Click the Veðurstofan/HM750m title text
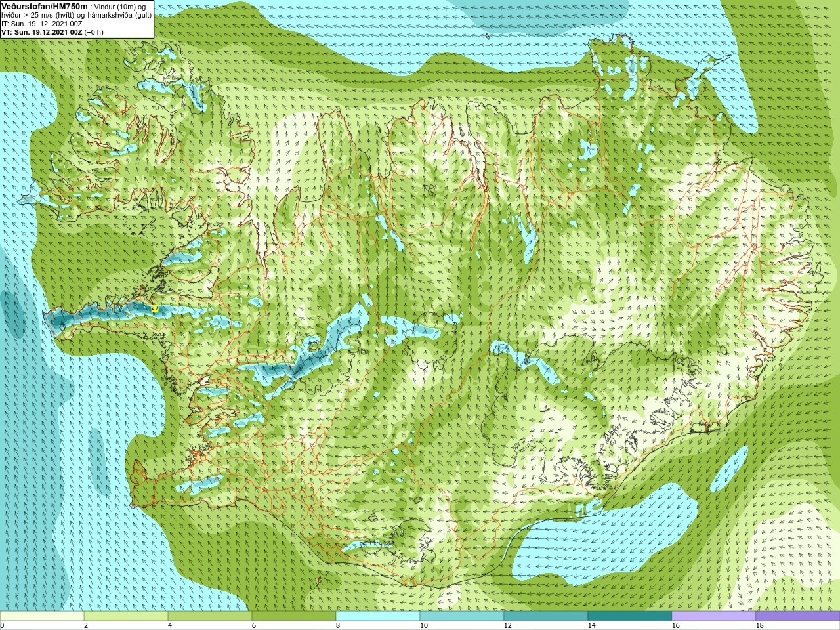 coord(45,6)
